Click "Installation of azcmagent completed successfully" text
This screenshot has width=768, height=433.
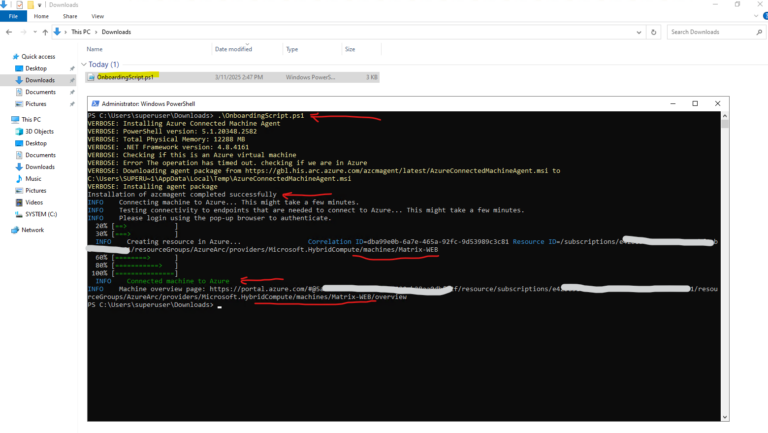pos(182,194)
